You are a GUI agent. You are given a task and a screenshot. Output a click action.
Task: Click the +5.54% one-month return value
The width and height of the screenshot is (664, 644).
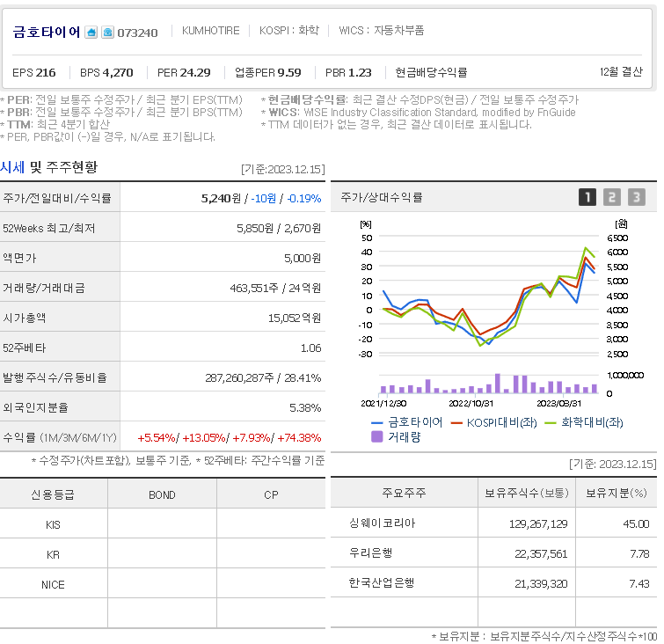click(x=157, y=437)
